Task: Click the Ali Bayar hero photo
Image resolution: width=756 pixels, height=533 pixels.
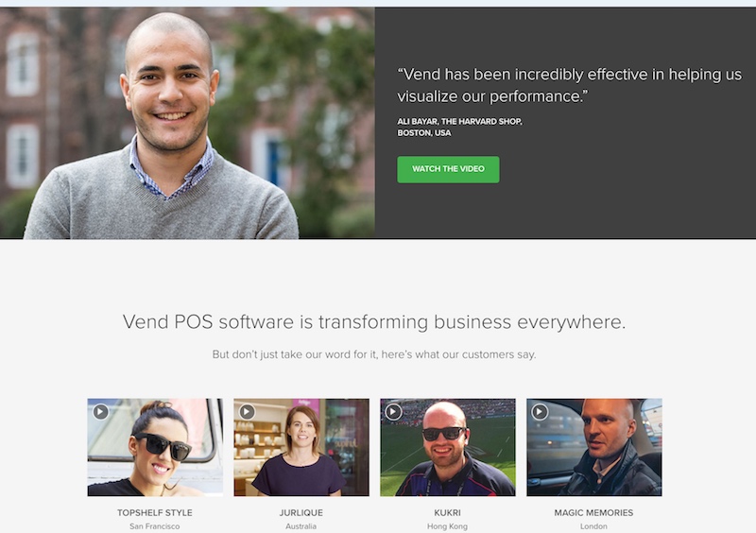Action: tap(187, 123)
